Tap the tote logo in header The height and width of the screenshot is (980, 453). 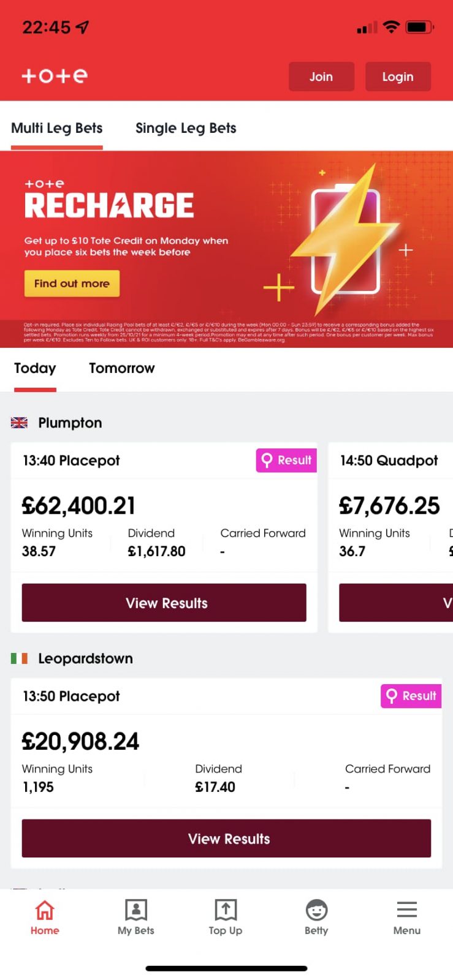(x=55, y=76)
